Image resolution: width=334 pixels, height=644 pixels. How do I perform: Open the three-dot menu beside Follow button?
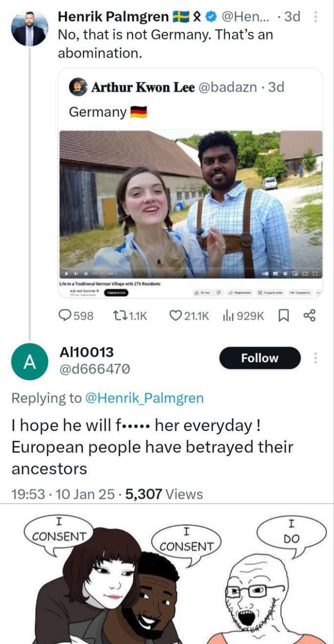tap(315, 358)
